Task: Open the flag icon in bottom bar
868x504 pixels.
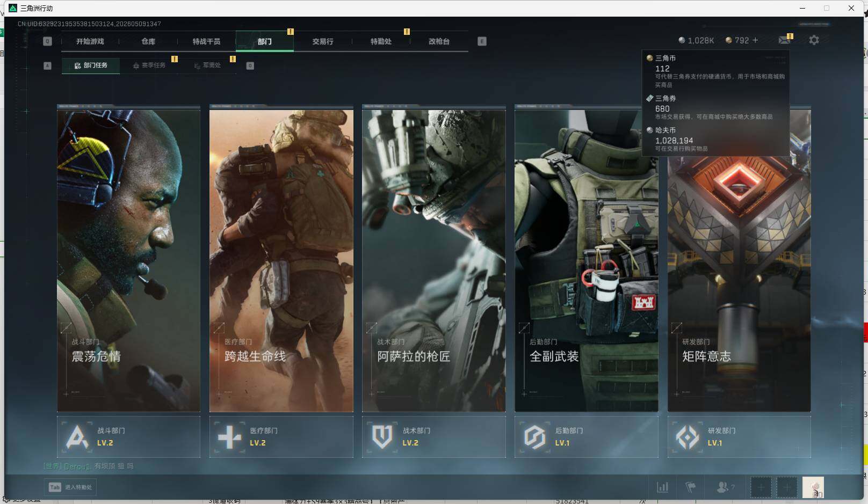Action: [691, 487]
